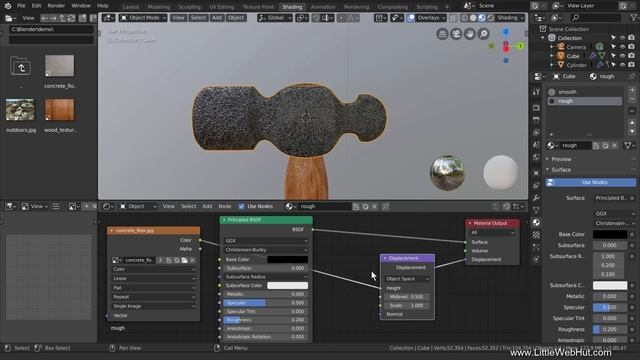Refresh the file browser list

[x=71, y=18]
